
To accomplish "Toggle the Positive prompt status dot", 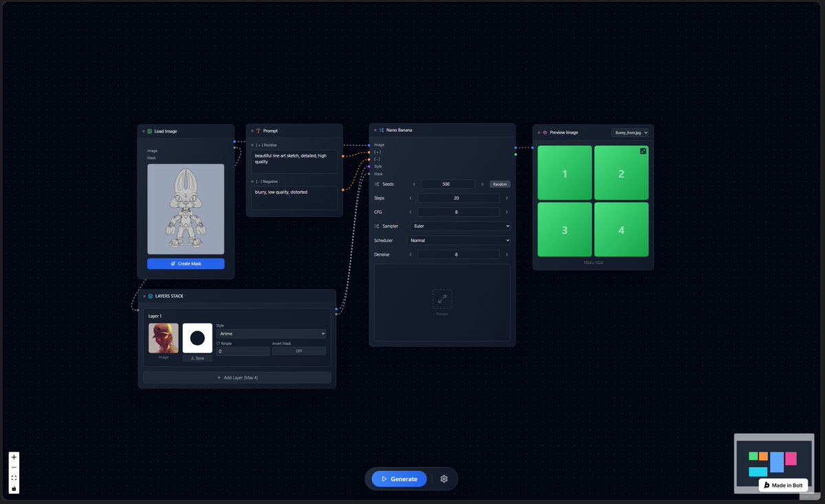I will [252, 145].
